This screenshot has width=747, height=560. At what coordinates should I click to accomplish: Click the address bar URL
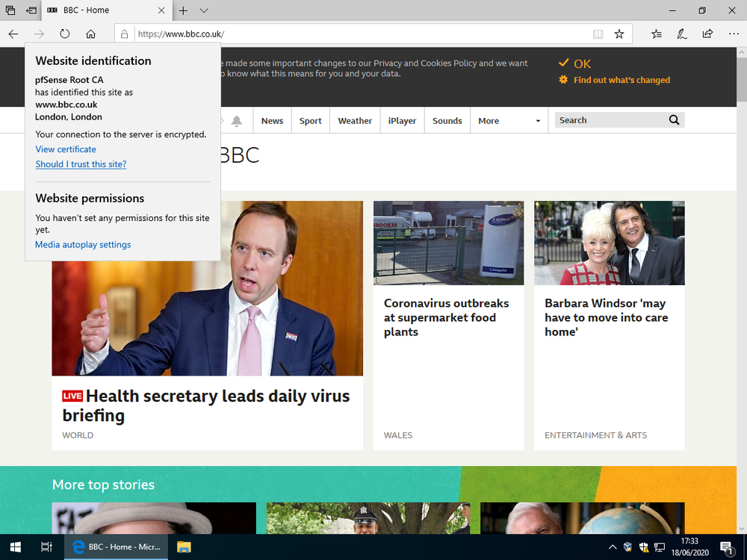click(181, 34)
